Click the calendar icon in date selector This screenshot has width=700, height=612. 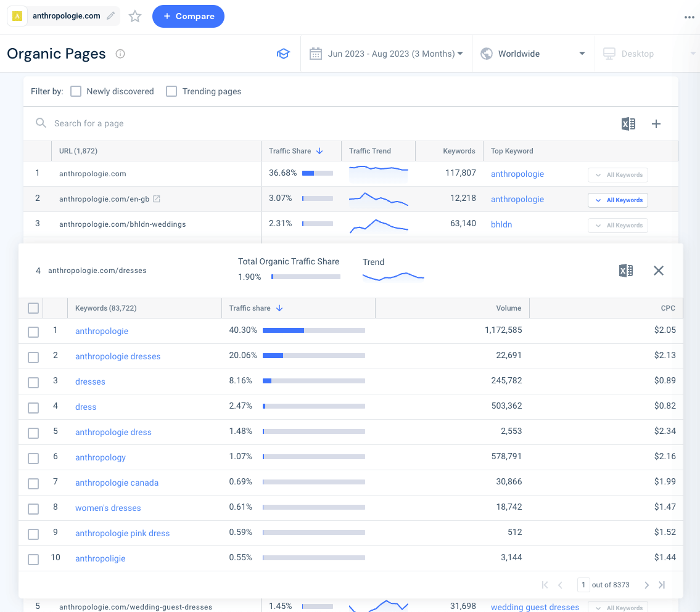click(x=316, y=54)
